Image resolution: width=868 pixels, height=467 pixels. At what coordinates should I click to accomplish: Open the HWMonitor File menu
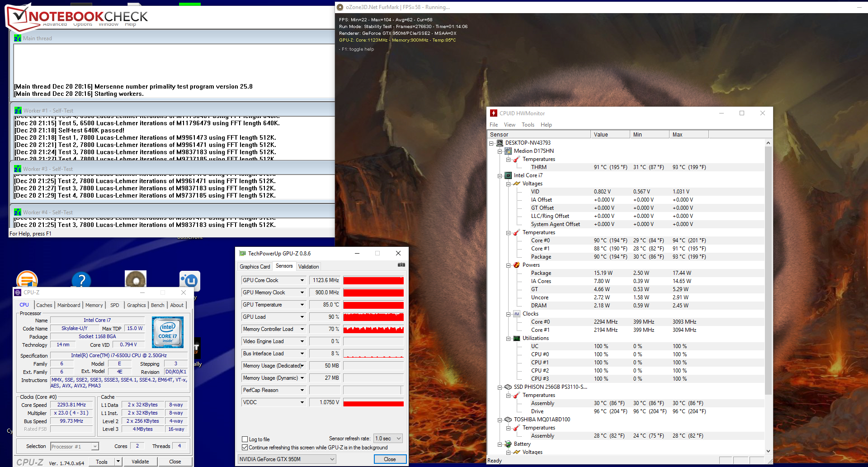(x=494, y=125)
